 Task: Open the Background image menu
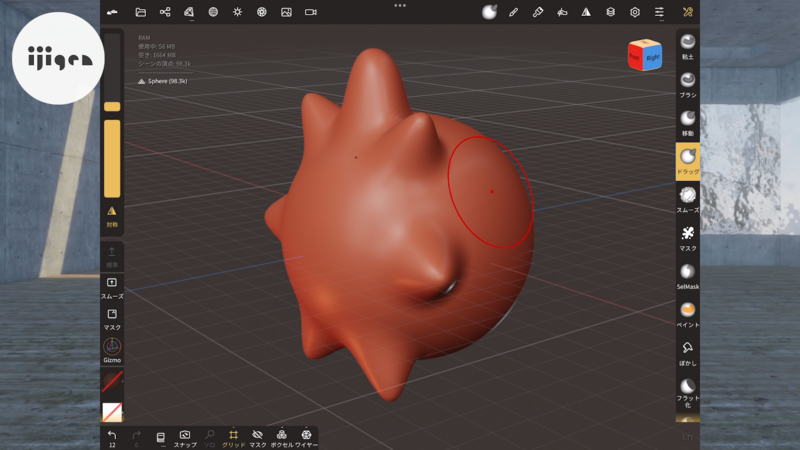click(x=286, y=12)
